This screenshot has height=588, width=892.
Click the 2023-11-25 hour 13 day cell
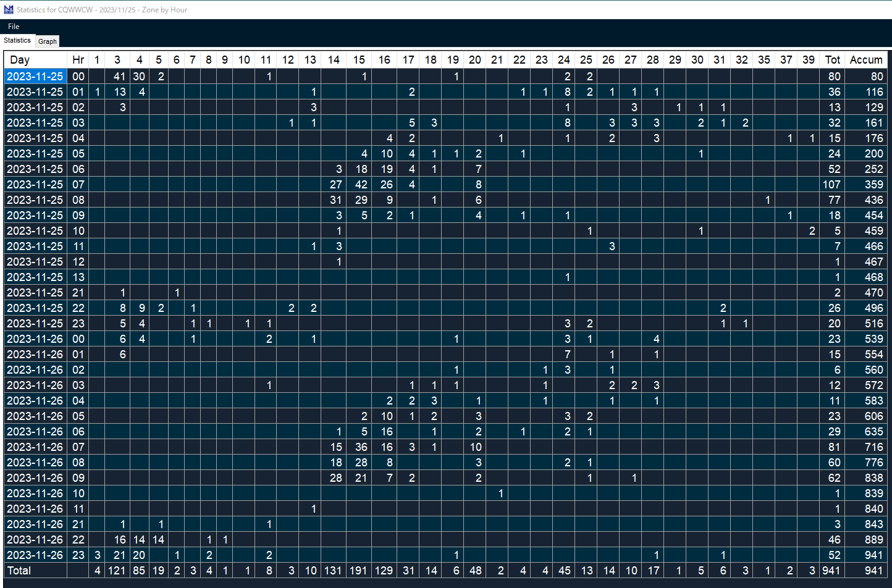(35, 277)
